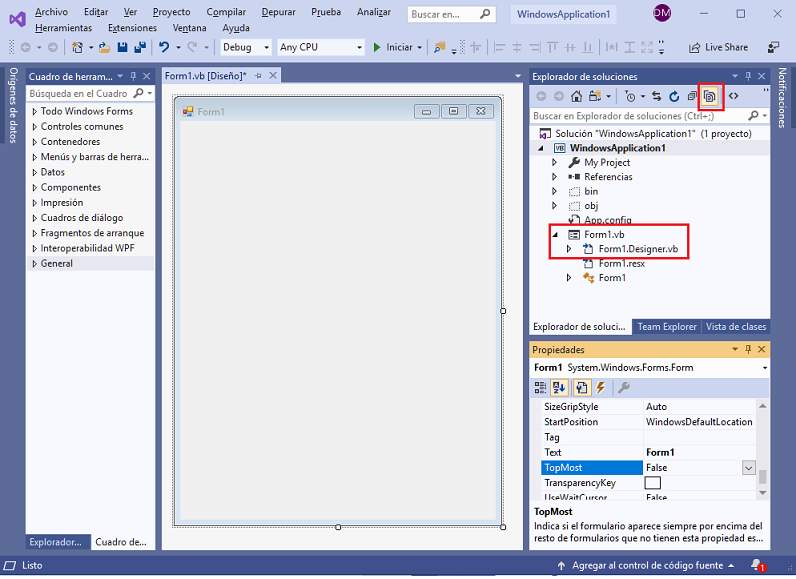Viewport: 796px width, 579px height.
Task: Expand the My Project node
Action: [x=554, y=162]
